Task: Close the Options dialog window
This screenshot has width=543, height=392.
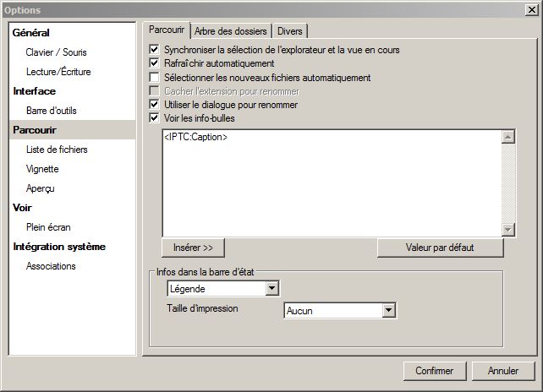Action: [530, 9]
